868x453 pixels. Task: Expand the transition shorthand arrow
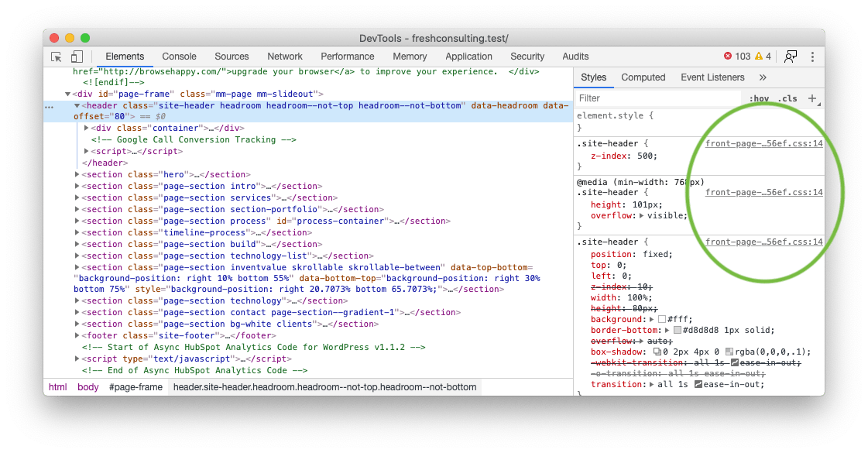(651, 385)
